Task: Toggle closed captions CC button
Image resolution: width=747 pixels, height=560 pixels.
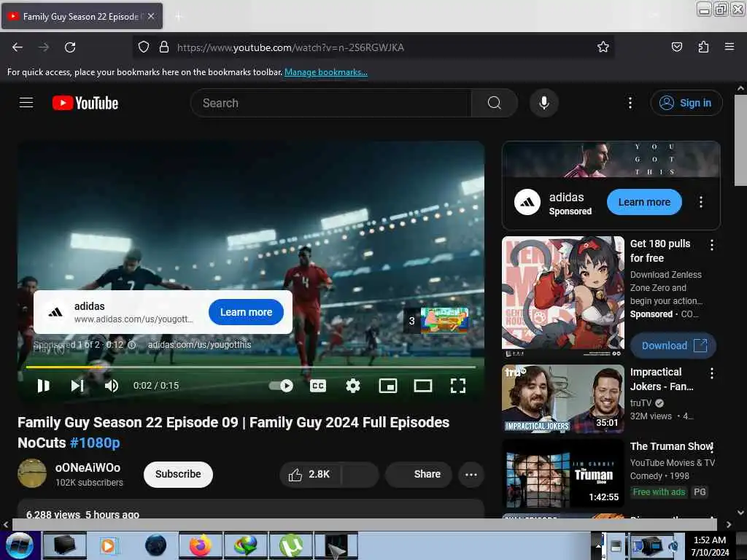Action: pos(318,385)
